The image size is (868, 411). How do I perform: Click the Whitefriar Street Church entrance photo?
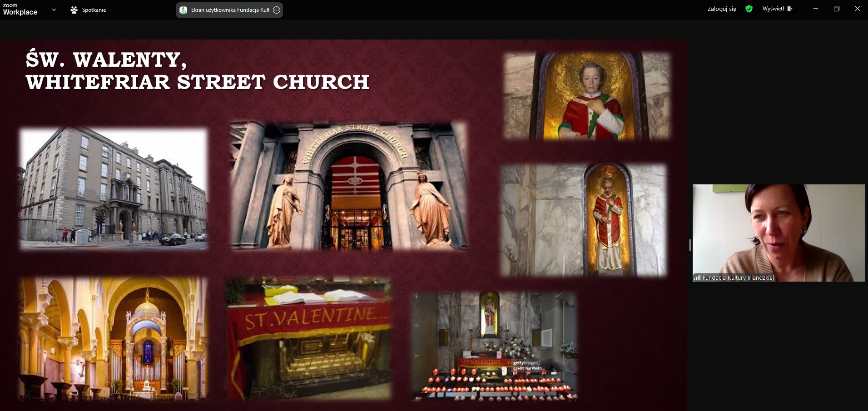(x=348, y=185)
